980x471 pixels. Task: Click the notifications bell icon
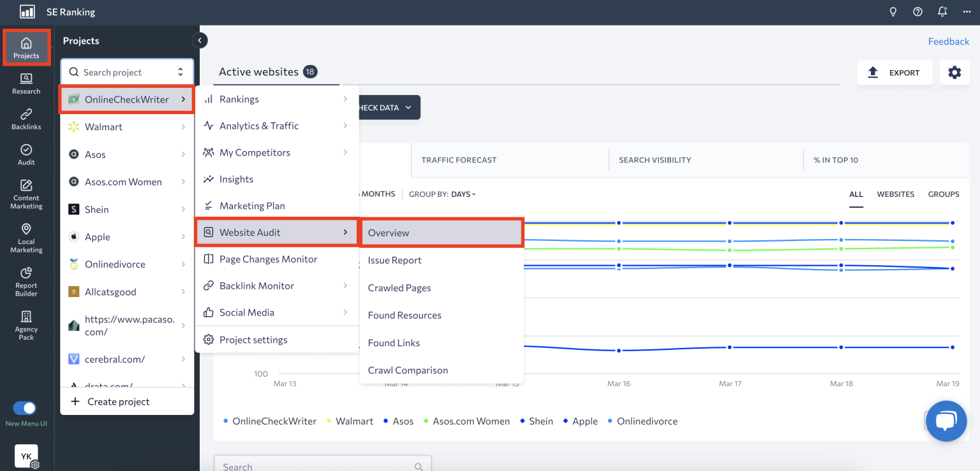pos(942,12)
